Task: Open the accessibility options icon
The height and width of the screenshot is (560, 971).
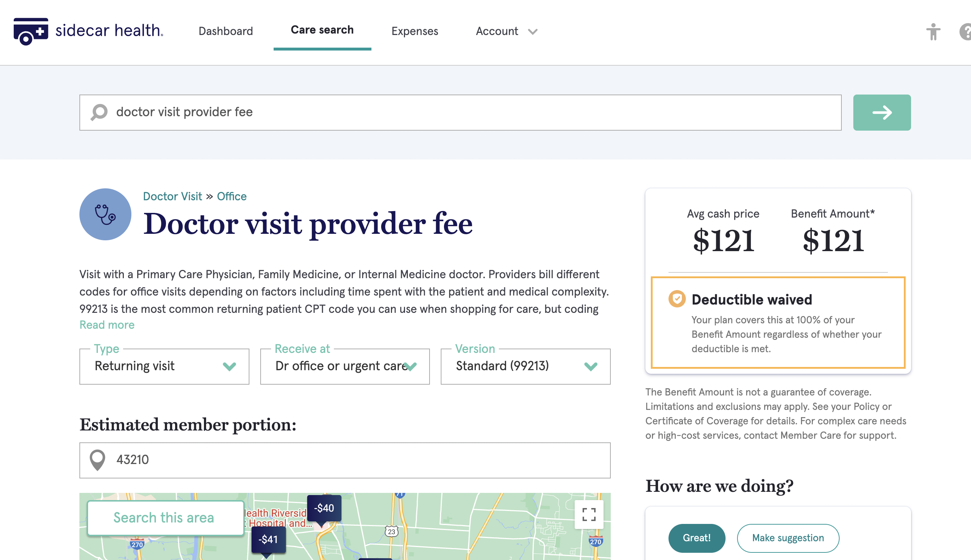Action: pyautogui.click(x=933, y=31)
